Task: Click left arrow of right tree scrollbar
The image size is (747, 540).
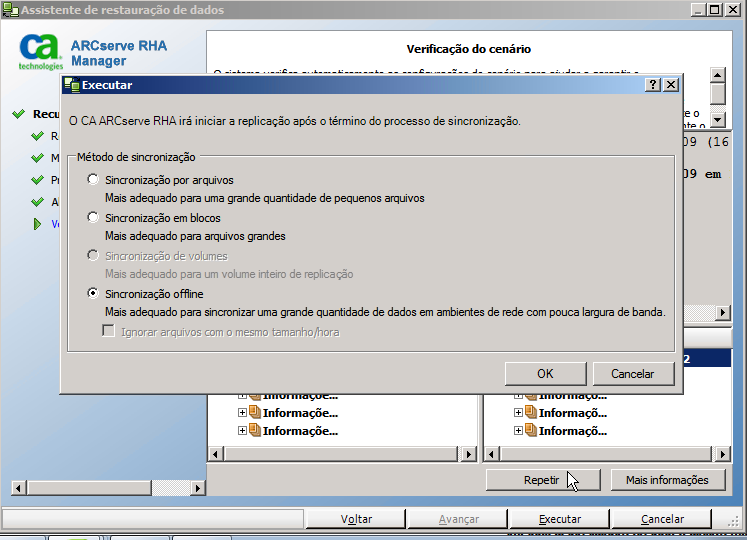Action: pos(492,454)
